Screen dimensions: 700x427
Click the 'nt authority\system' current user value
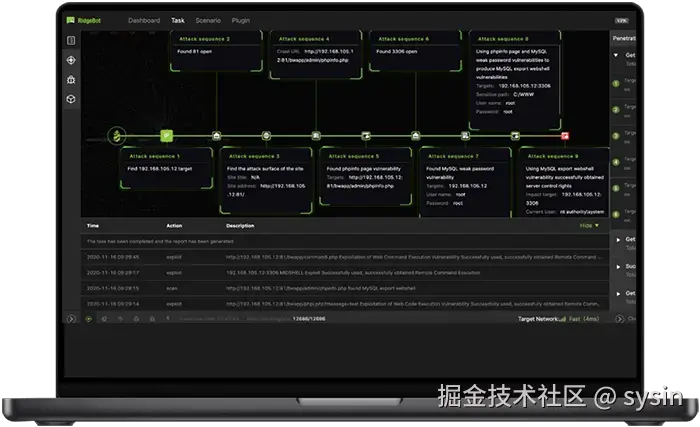(582, 212)
